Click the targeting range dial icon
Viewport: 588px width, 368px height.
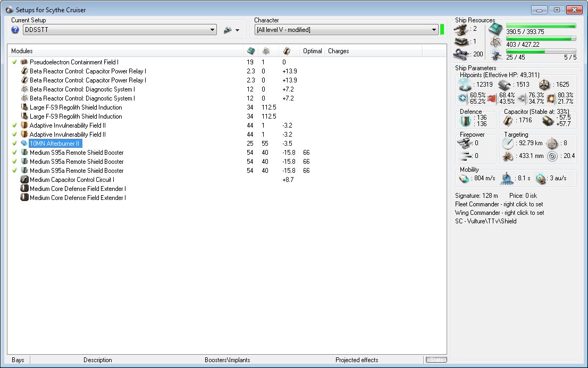[508, 143]
